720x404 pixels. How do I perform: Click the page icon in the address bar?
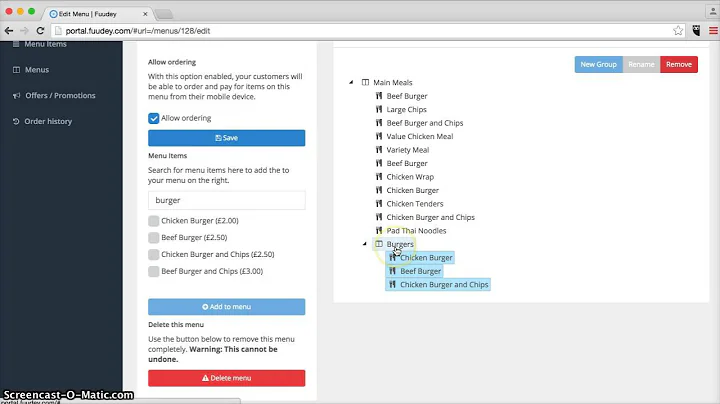(x=58, y=31)
